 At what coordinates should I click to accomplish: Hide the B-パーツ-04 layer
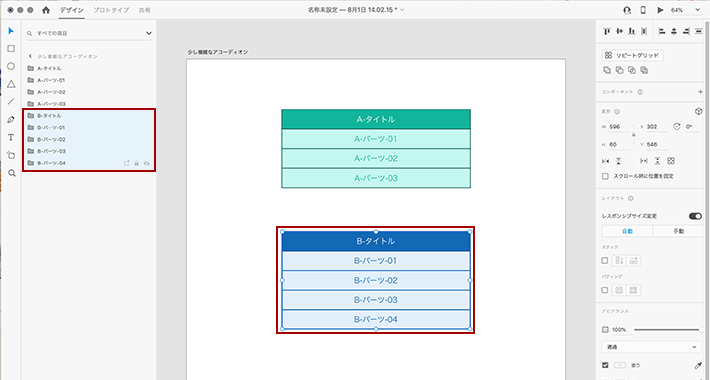147,163
